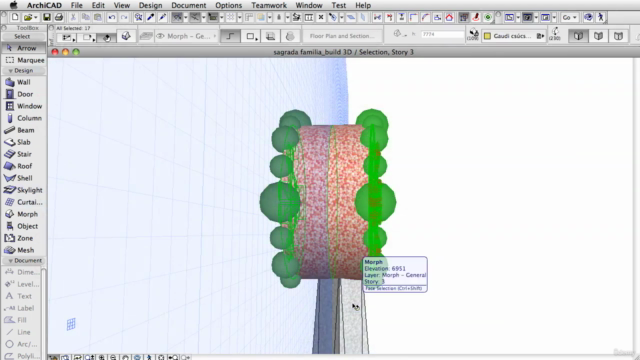Open the Document menu
640x360 pixels.
coord(189,5)
